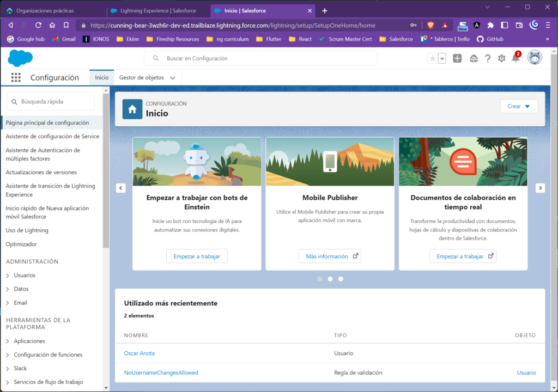The image size is (558, 392).
Task: Click the Help question mark icon
Action: [488, 58]
